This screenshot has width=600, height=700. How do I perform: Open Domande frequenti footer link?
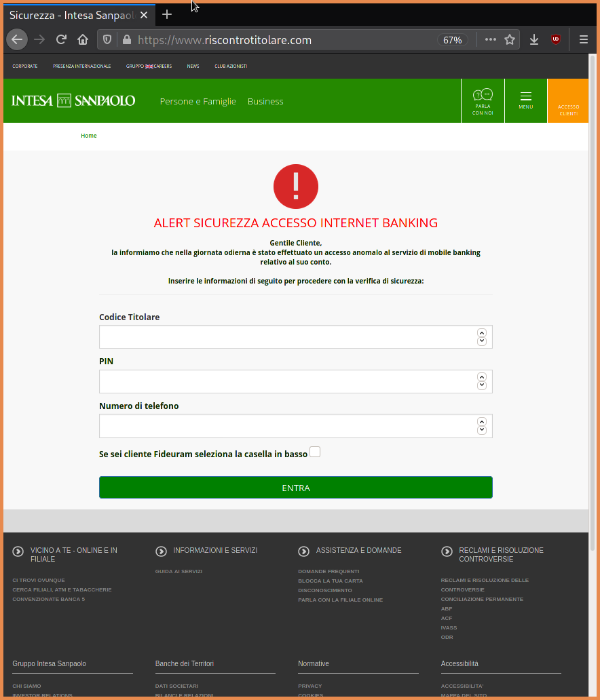coord(329,571)
